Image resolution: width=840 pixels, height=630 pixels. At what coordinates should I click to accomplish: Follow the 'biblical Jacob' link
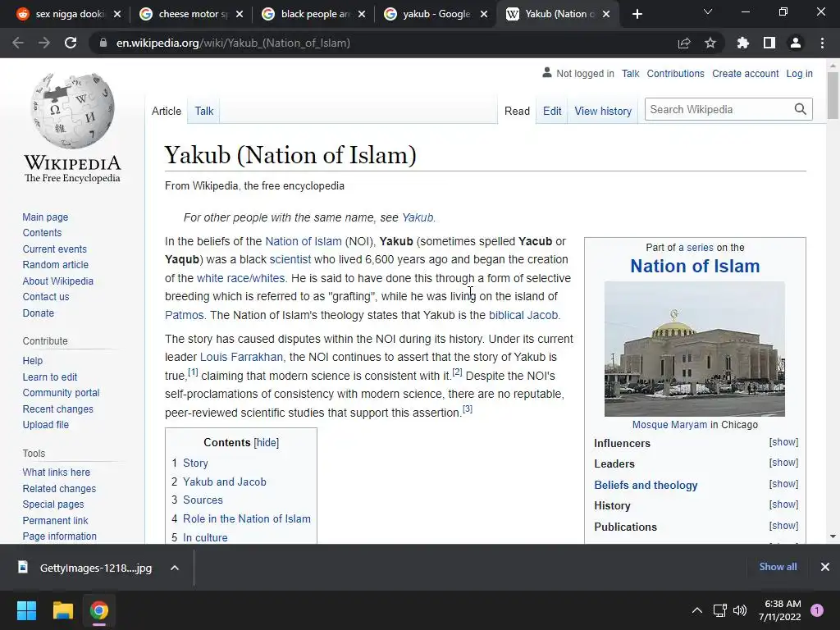pyautogui.click(x=523, y=315)
